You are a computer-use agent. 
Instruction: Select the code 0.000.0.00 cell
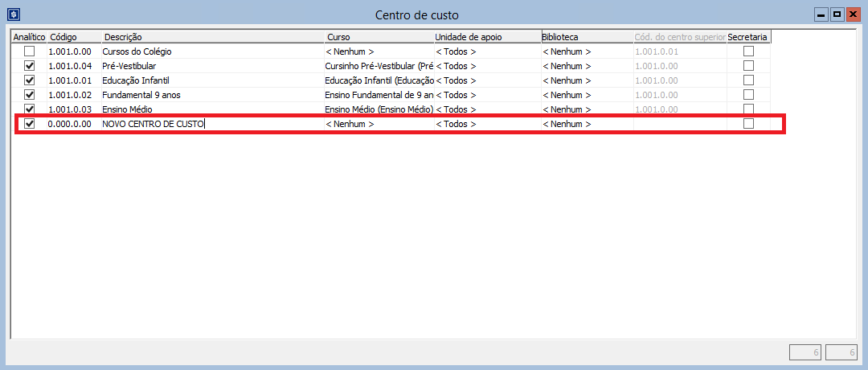pyautogui.click(x=70, y=124)
